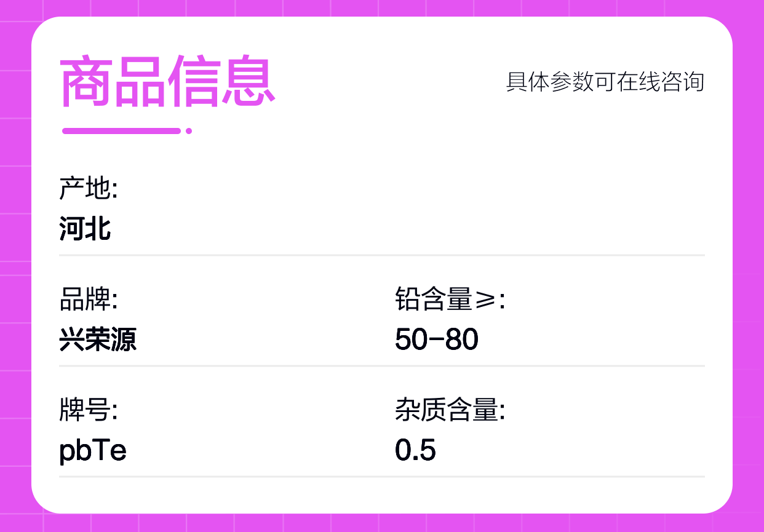Click the purple underline bar below heading

click(121, 130)
